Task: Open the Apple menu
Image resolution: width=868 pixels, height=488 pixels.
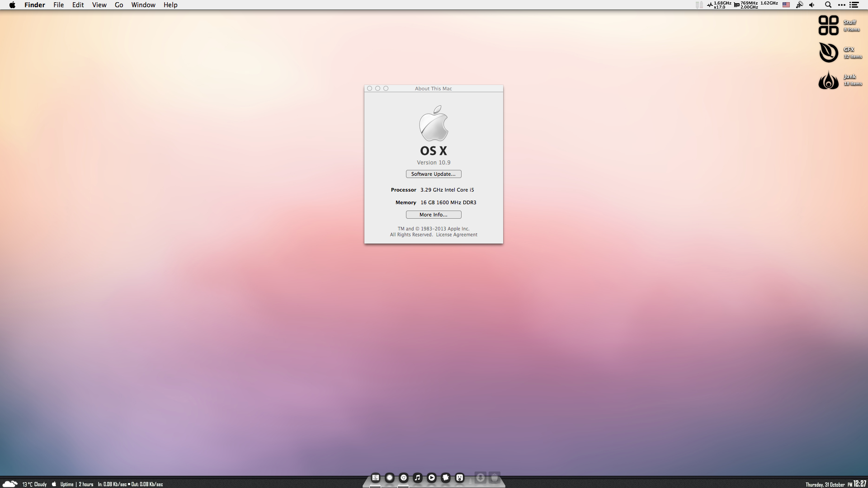Action: click(12, 5)
